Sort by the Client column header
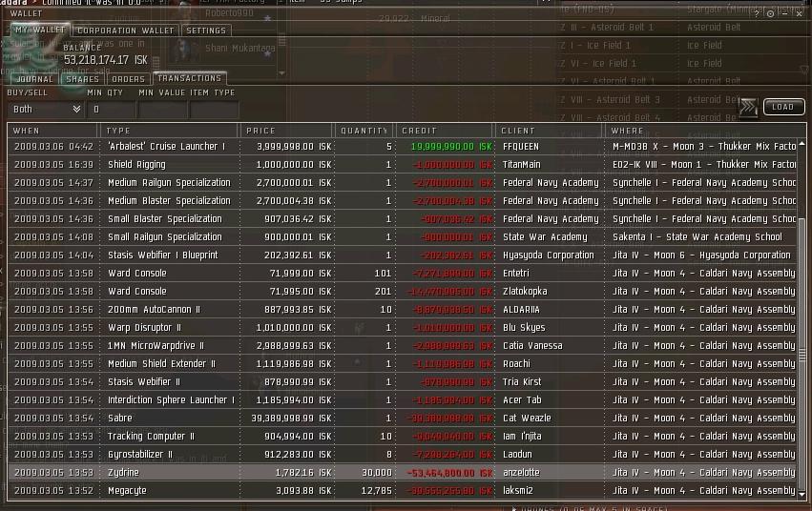 550,131
